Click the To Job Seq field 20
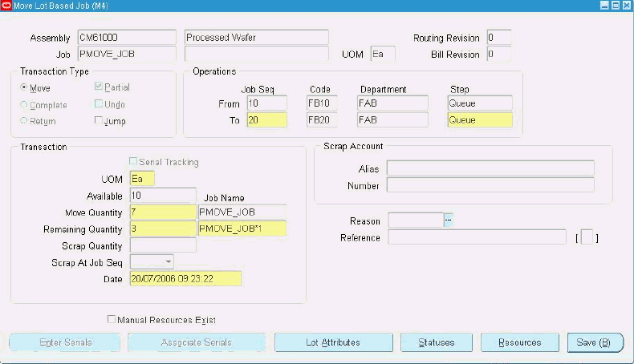 click(x=267, y=120)
